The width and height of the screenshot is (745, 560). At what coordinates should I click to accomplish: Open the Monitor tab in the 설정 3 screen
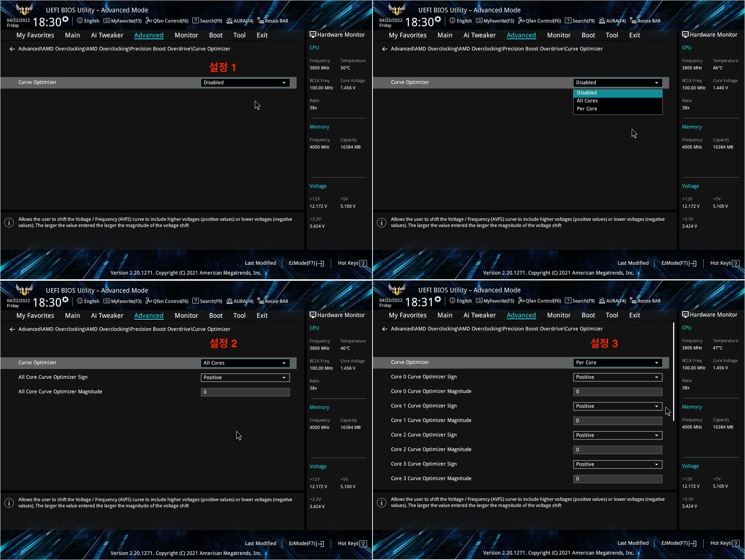(x=558, y=316)
